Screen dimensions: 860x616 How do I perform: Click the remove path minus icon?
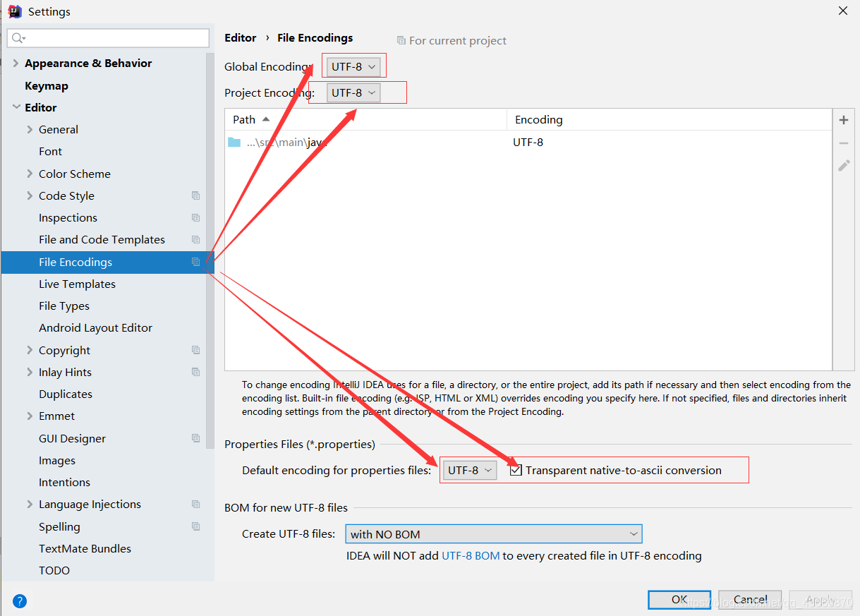pyautogui.click(x=843, y=143)
